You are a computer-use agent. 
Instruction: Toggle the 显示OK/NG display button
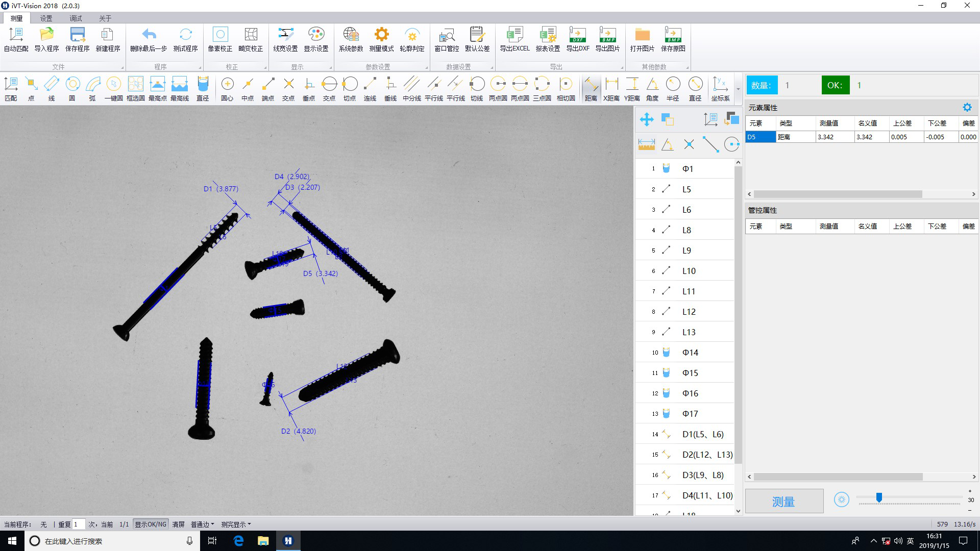(151, 524)
